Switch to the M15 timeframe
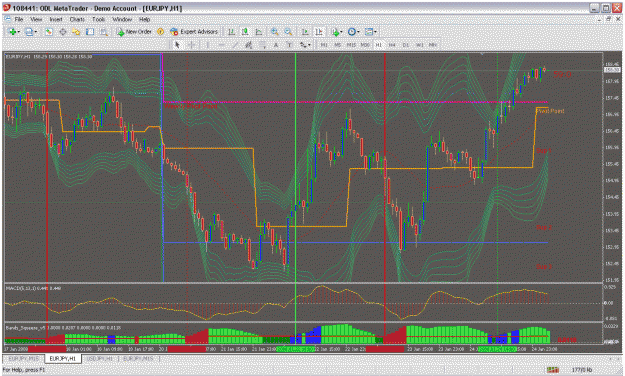This screenshot has width=625, height=376. (351, 45)
